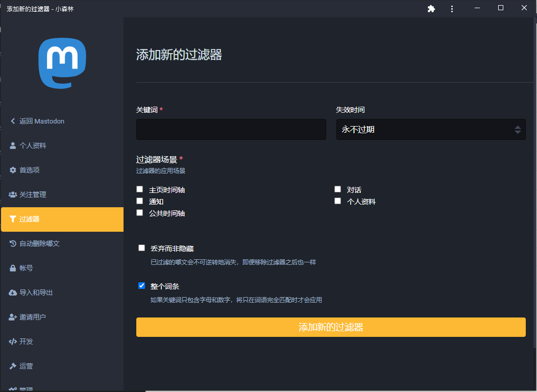Click the code icon beside 开发
Screen dimensions: 537x392
13,341
